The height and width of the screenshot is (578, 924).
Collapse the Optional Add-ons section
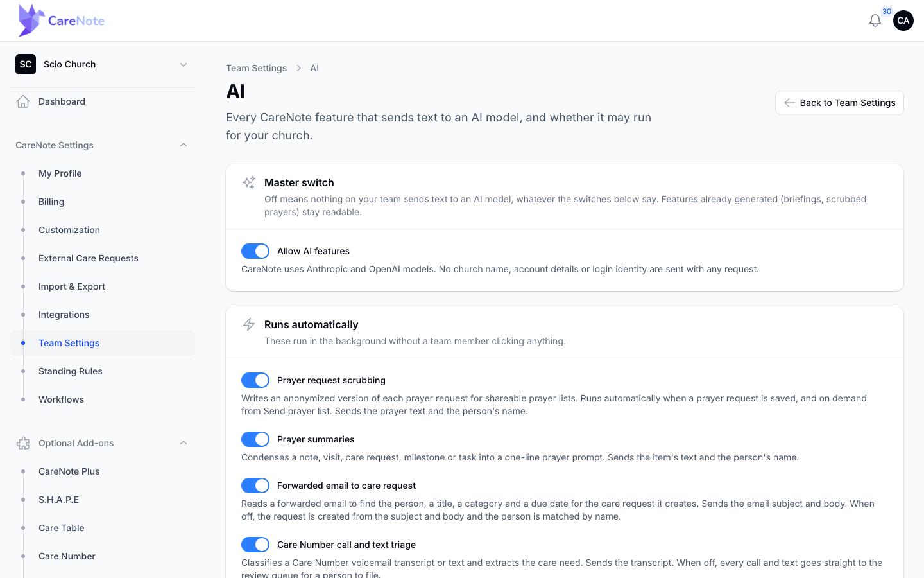tap(103, 443)
